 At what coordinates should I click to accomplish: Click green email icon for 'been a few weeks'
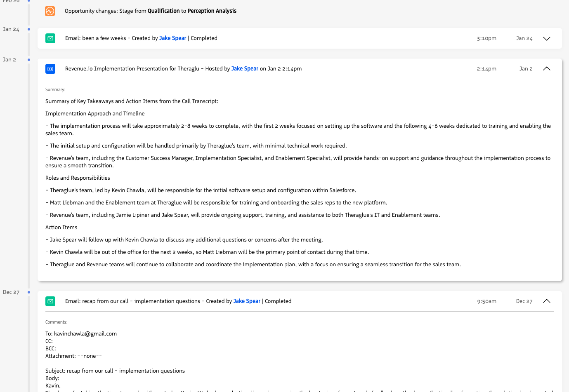pyautogui.click(x=50, y=38)
